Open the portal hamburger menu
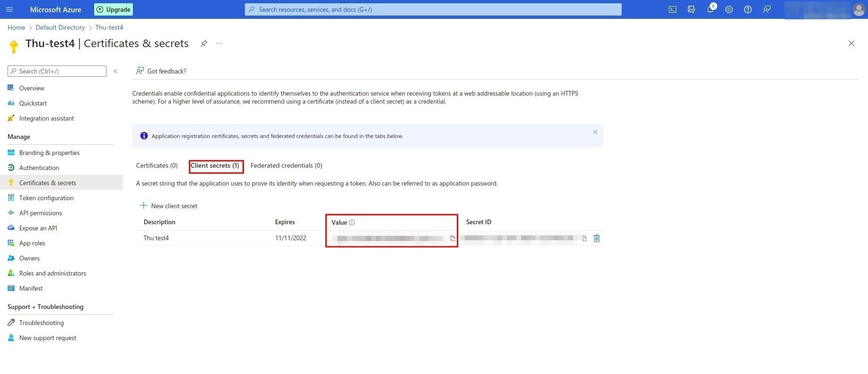Image resolution: width=868 pixels, height=374 pixels. (x=9, y=9)
